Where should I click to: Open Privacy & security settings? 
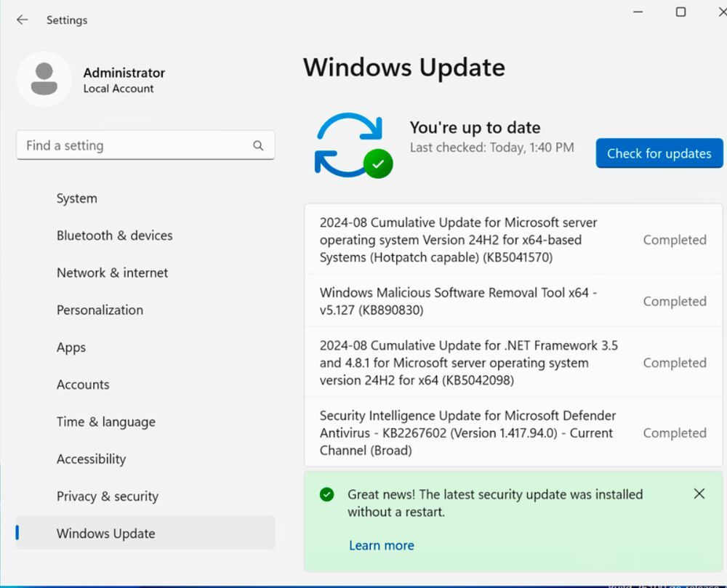pyautogui.click(x=107, y=496)
